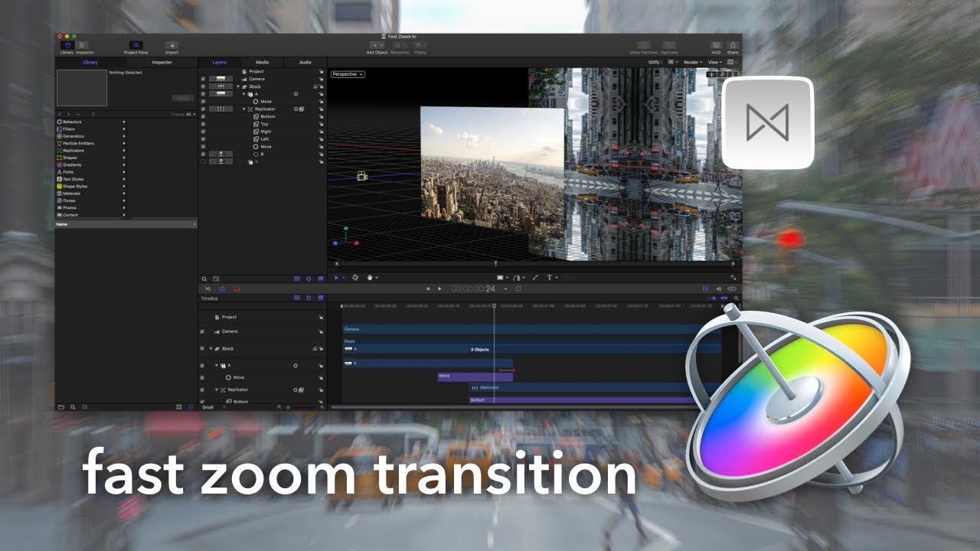Switch to the Layers tab
Image resolution: width=980 pixels, height=551 pixels.
220,62
